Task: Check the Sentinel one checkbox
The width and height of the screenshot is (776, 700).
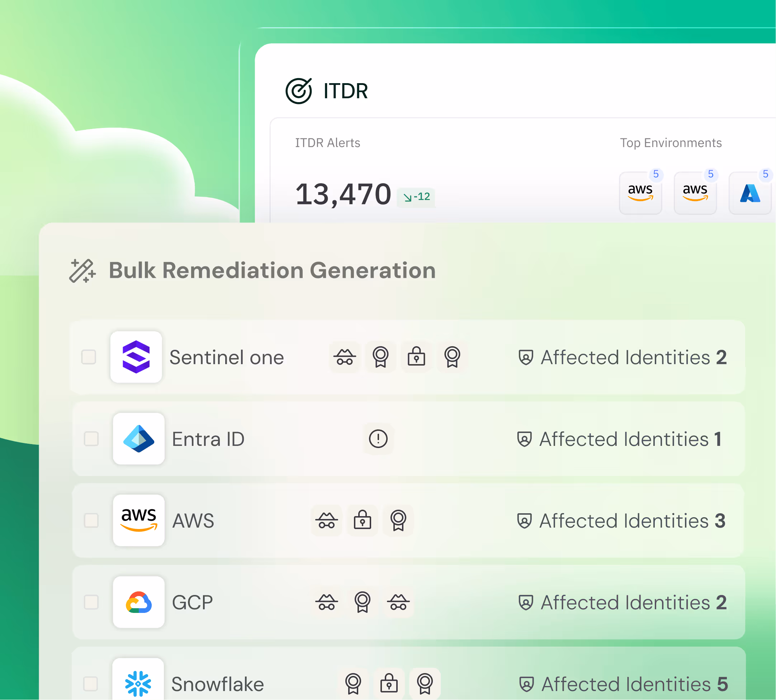Action: pyautogui.click(x=89, y=357)
